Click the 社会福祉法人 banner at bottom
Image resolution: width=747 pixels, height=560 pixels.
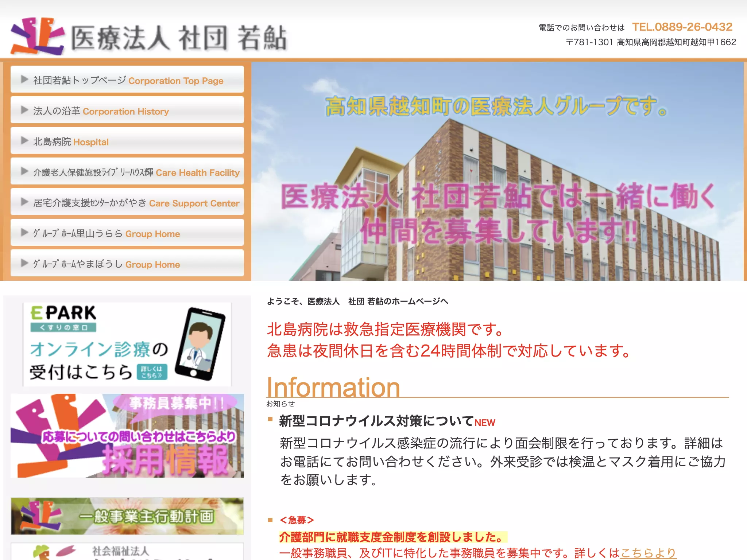pyautogui.click(x=127, y=551)
